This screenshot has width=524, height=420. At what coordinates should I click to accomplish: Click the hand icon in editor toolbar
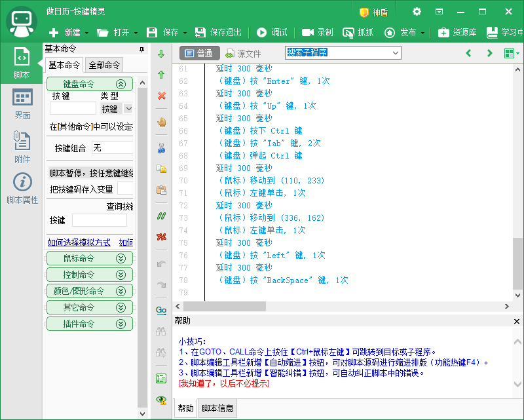[161, 122]
